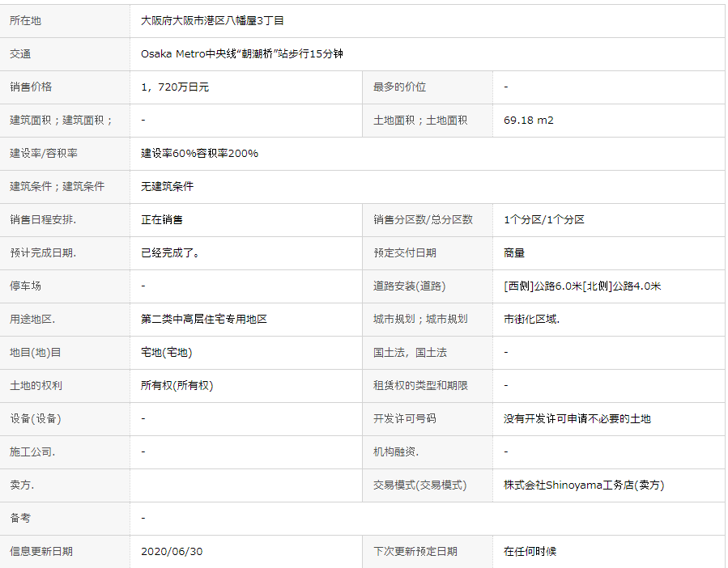Select the Osaka Metro 中央线 transit text

[x=242, y=54]
